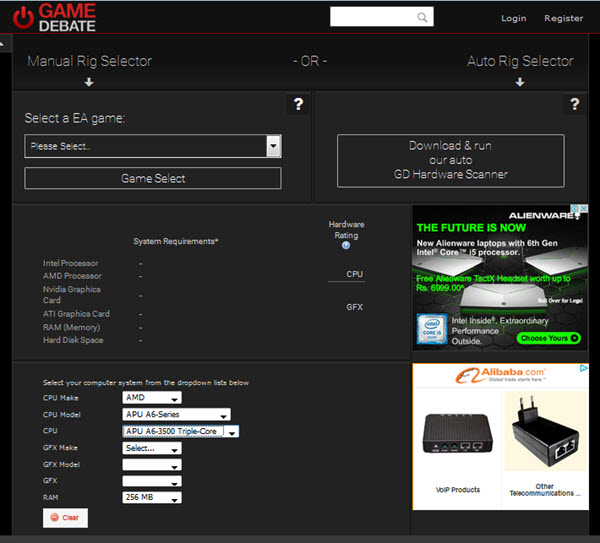Open help question mark for Auto Rig Selector
The height and width of the screenshot is (543, 600).
coord(574,104)
